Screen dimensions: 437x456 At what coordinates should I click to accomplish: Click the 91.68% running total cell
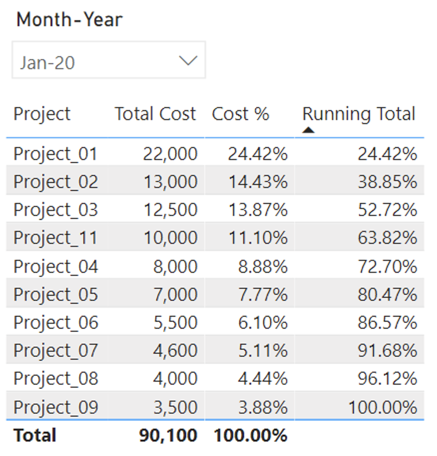pyautogui.click(x=387, y=351)
